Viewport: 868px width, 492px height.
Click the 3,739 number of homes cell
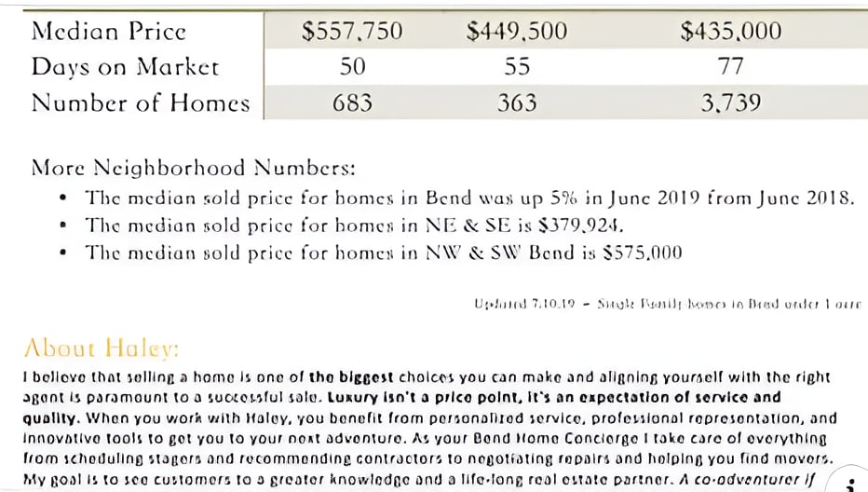click(x=731, y=103)
